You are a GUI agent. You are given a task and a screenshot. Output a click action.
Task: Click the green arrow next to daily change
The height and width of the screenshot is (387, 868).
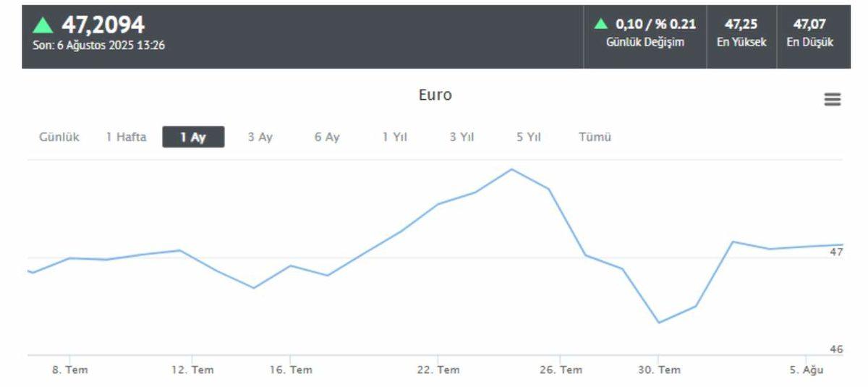point(600,24)
